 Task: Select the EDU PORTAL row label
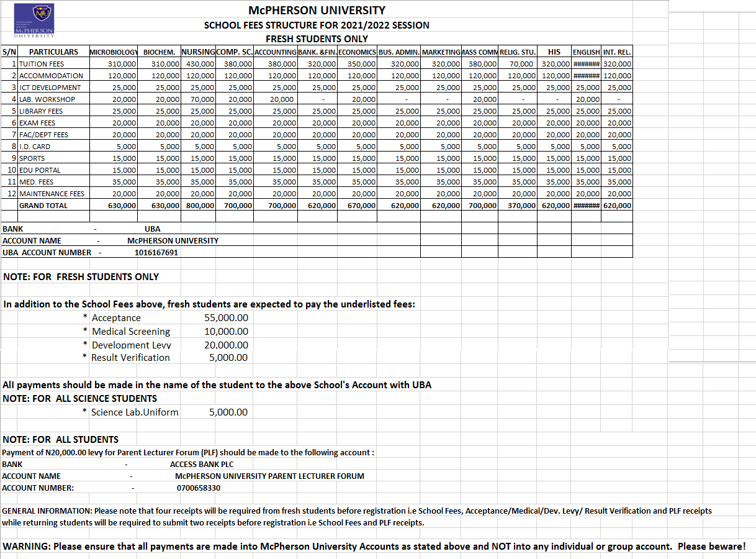40,170
